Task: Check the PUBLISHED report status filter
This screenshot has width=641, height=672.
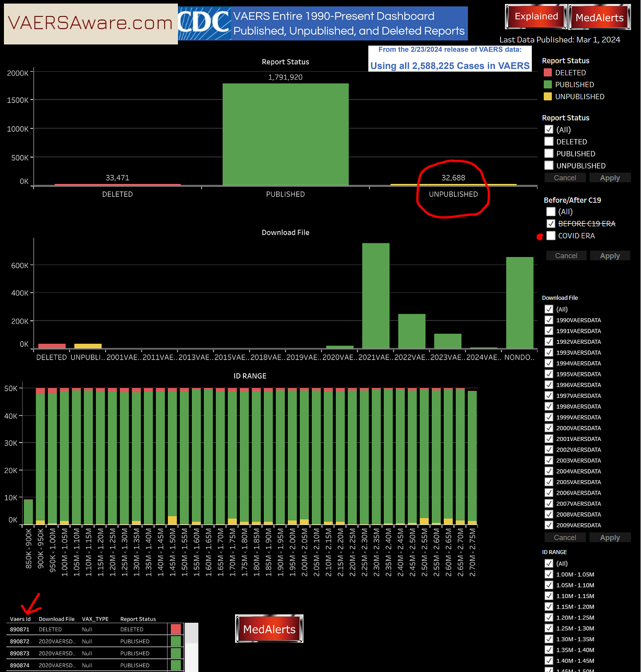Action: pyautogui.click(x=549, y=153)
